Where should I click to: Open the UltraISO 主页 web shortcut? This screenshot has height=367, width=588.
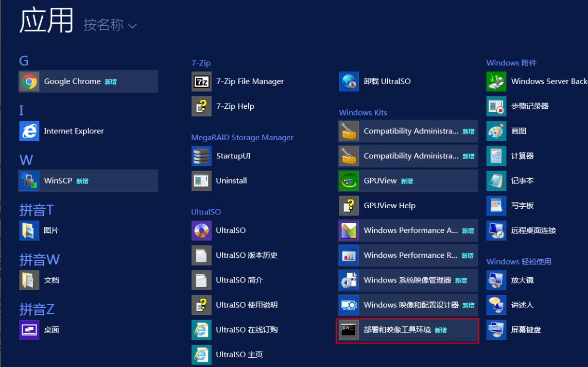[x=201, y=355]
